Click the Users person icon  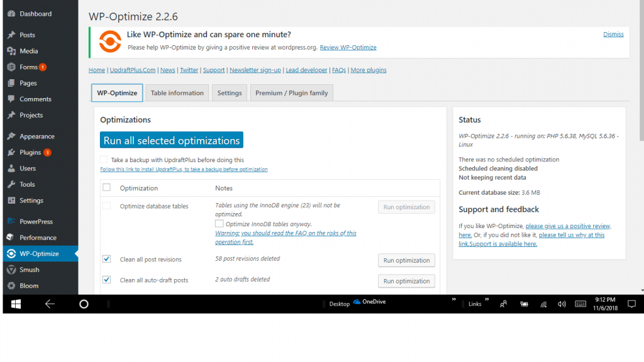11,168
